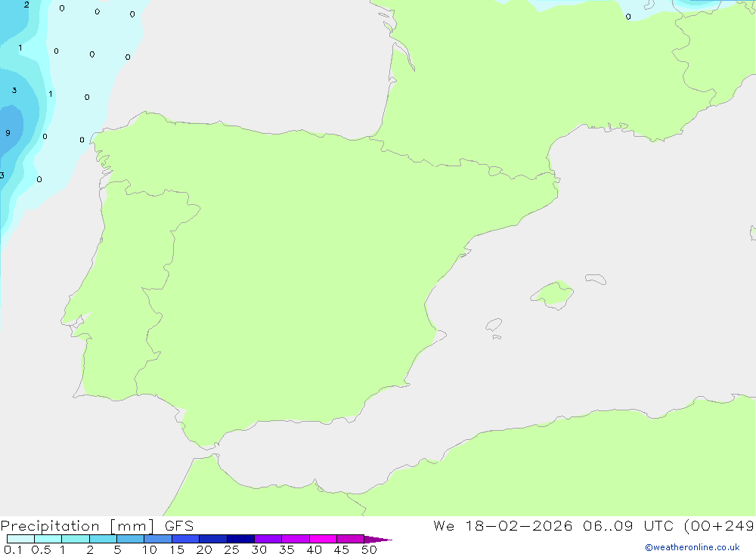Click the weekday label "We"
Screen dimensions: 756x554
444,525
